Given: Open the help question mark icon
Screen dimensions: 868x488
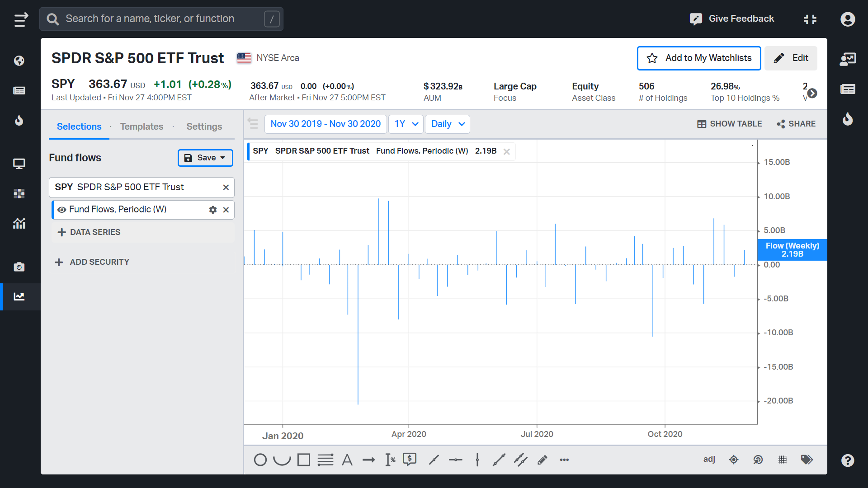Looking at the screenshot, I should click(x=848, y=460).
